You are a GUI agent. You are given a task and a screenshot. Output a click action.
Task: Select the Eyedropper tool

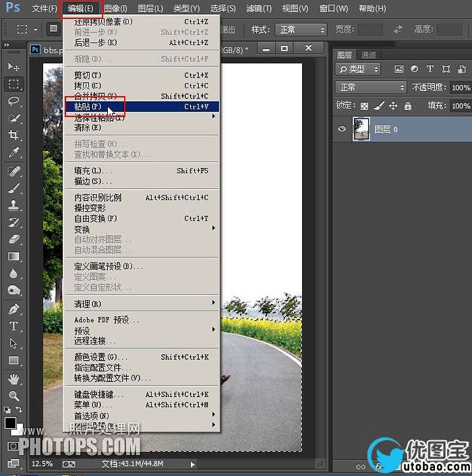(x=13, y=152)
